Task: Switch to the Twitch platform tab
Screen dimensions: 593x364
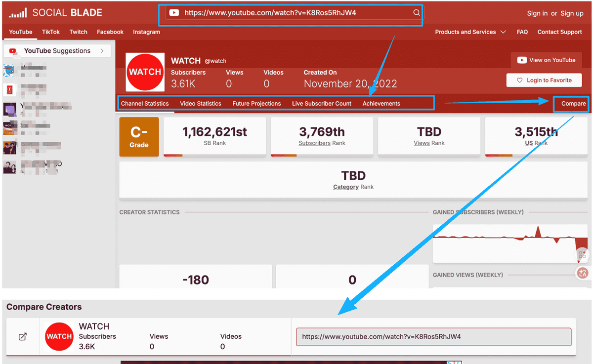Action: pos(79,32)
